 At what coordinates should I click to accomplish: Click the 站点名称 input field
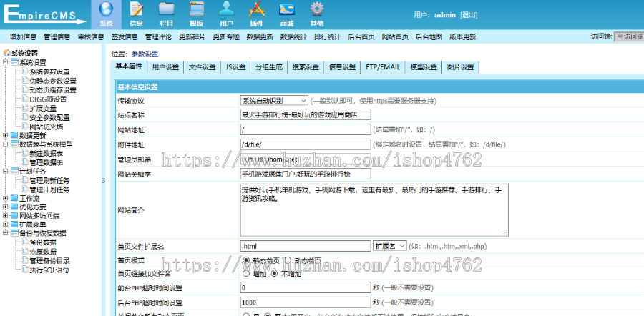tap(306, 114)
